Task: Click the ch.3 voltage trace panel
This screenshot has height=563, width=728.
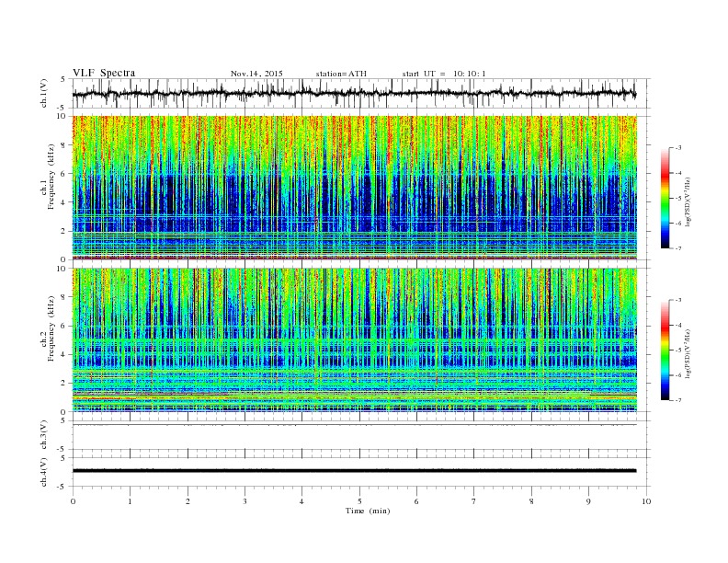Action: coord(361,435)
